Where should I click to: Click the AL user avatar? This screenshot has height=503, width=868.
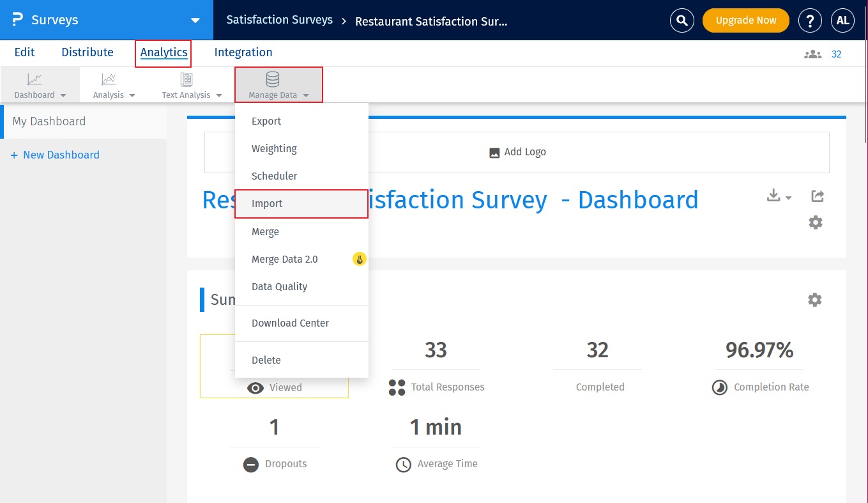pyautogui.click(x=842, y=20)
